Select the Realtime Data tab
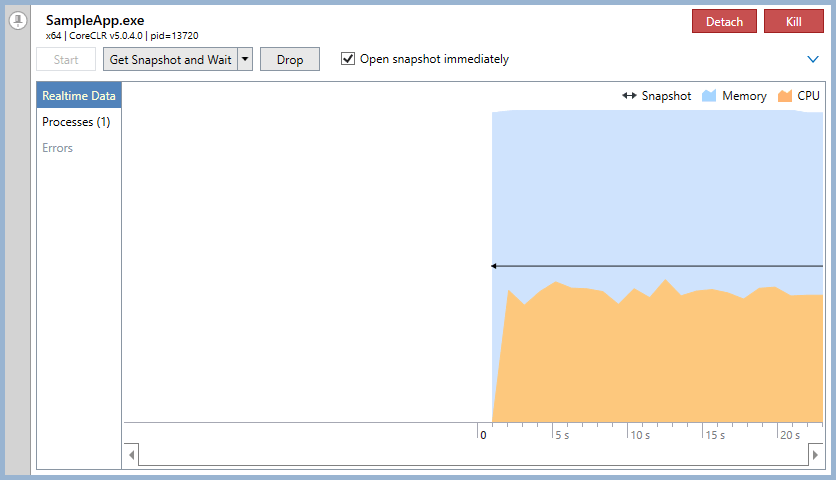Screen dimensions: 836x480 (79, 95)
